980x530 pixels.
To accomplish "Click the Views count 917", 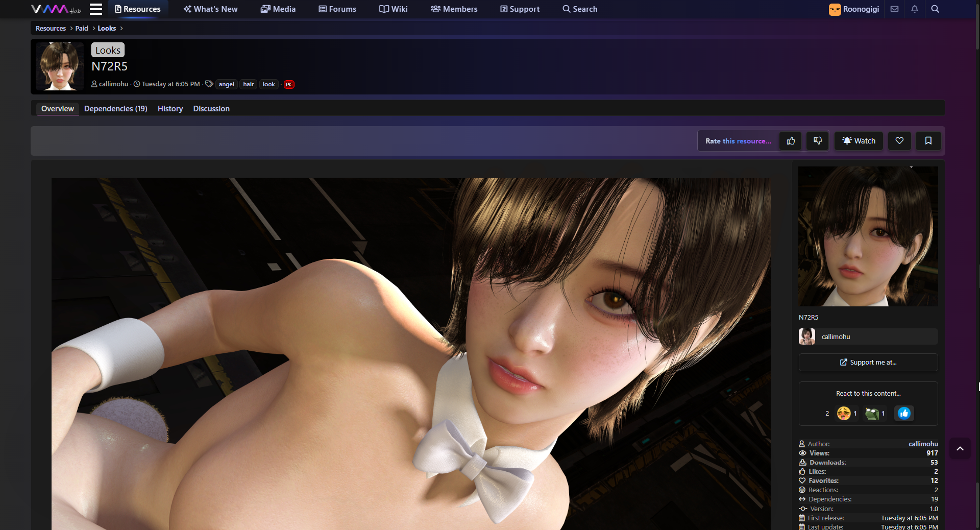I will 932,453.
